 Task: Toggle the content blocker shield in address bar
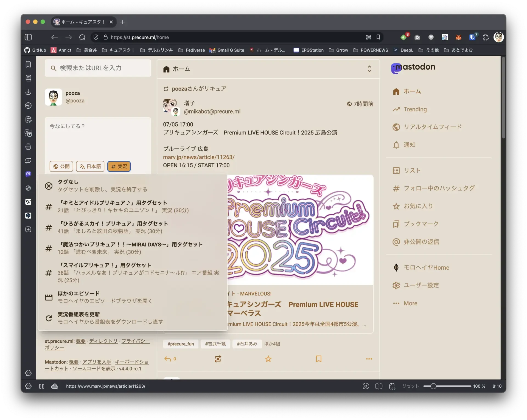tap(96, 37)
